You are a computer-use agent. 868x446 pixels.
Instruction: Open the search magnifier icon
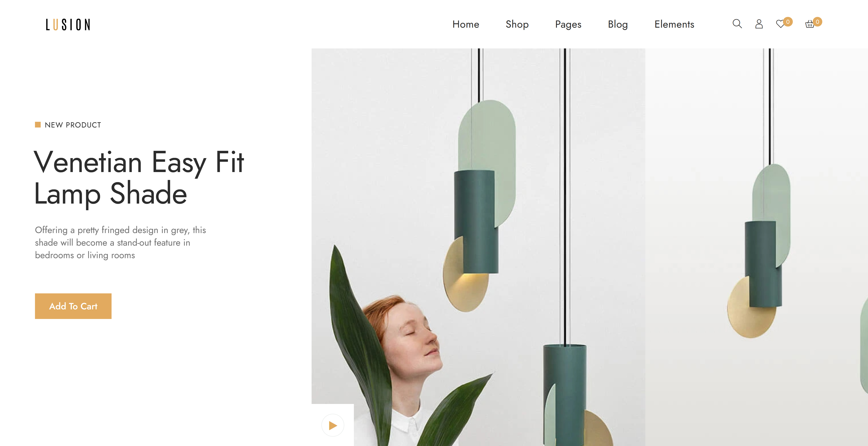tap(737, 24)
